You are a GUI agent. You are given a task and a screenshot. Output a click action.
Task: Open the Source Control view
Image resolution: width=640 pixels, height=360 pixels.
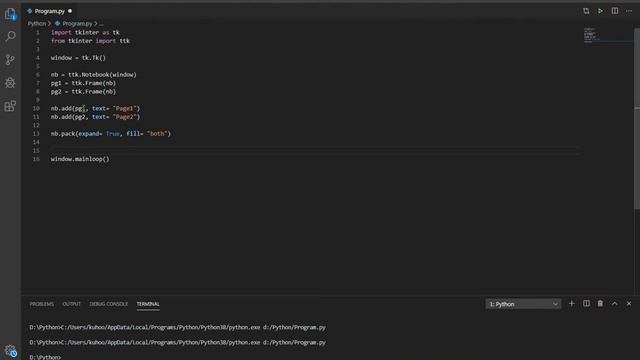(10, 60)
